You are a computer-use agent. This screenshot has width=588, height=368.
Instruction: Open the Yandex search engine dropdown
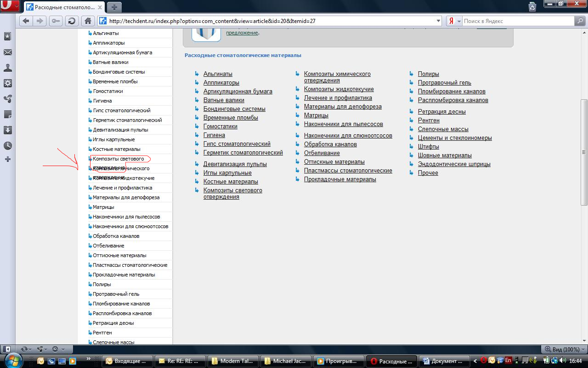pyautogui.click(x=454, y=21)
